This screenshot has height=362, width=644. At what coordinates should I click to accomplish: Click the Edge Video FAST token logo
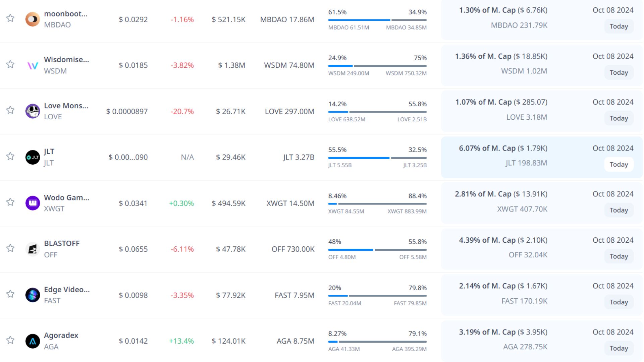(x=33, y=295)
